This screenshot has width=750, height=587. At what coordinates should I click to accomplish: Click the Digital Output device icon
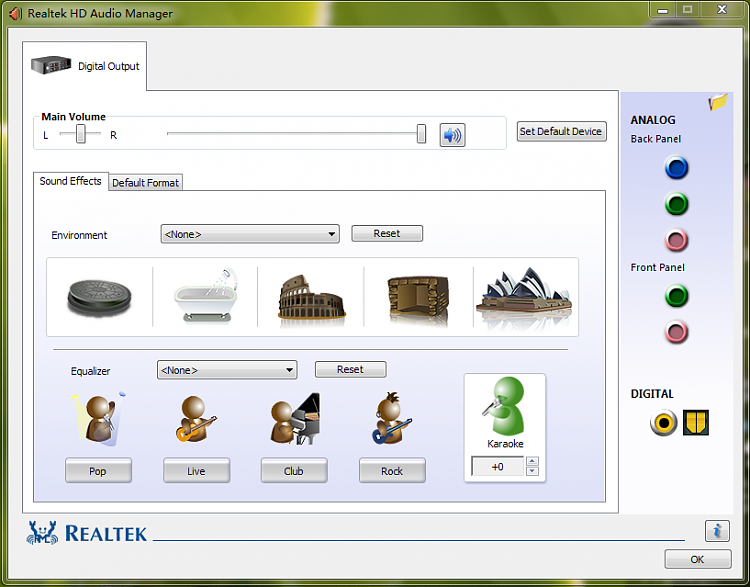point(51,65)
